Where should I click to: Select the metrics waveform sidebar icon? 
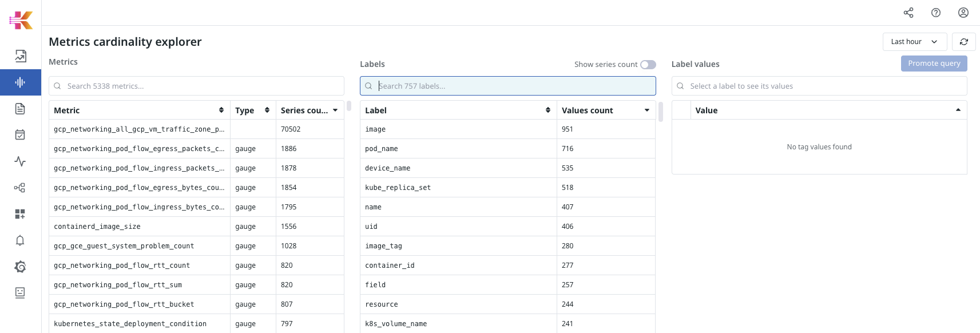pyautogui.click(x=21, y=82)
